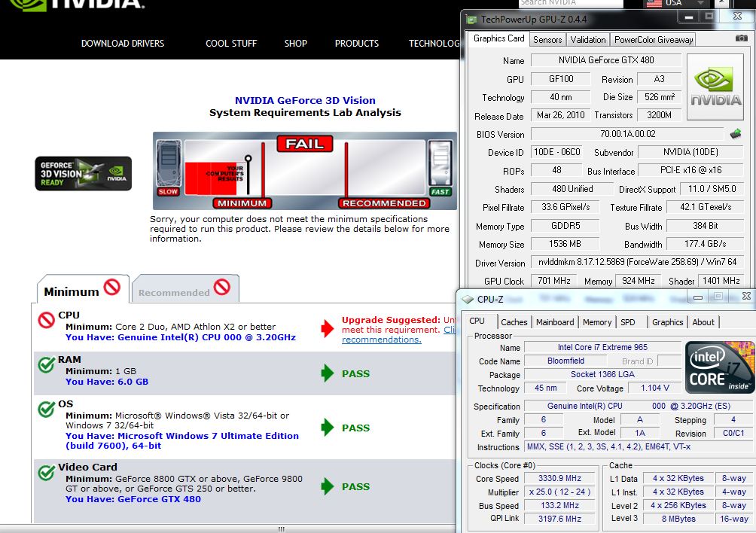Open the PRODUCTS menu on NVIDIA site
Image resolution: width=756 pixels, height=533 pixels.
point(357,44)
